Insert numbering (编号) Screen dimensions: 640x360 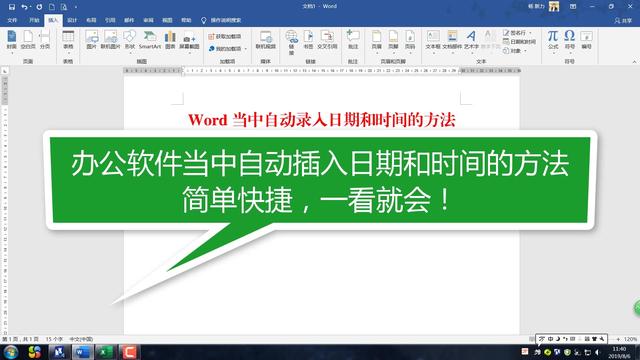click(x=587, y=40)
